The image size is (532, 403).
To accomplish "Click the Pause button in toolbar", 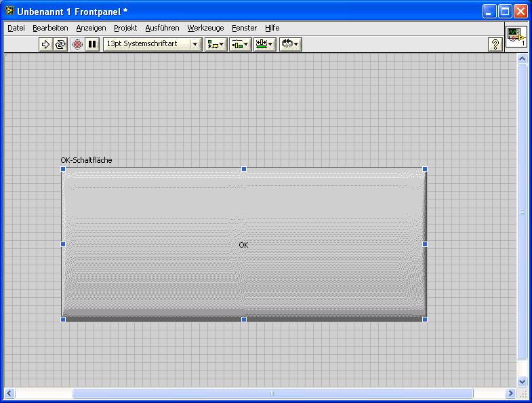I will (92, 45).
